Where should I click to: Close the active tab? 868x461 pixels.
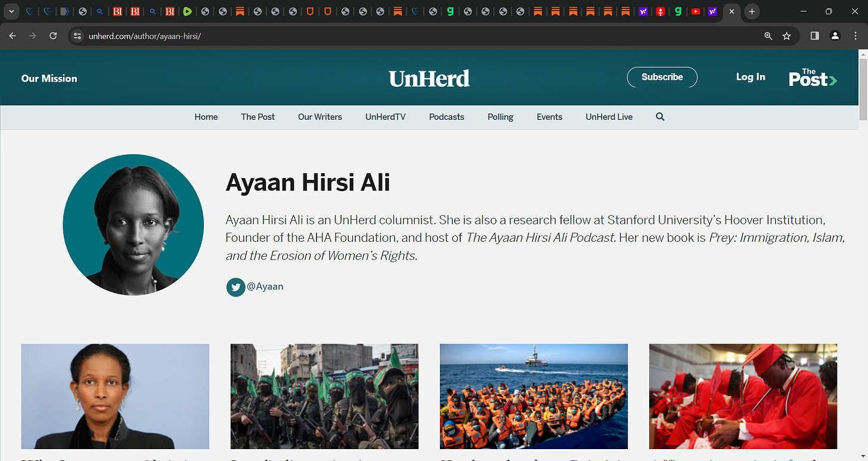click(x=731, y=11)
